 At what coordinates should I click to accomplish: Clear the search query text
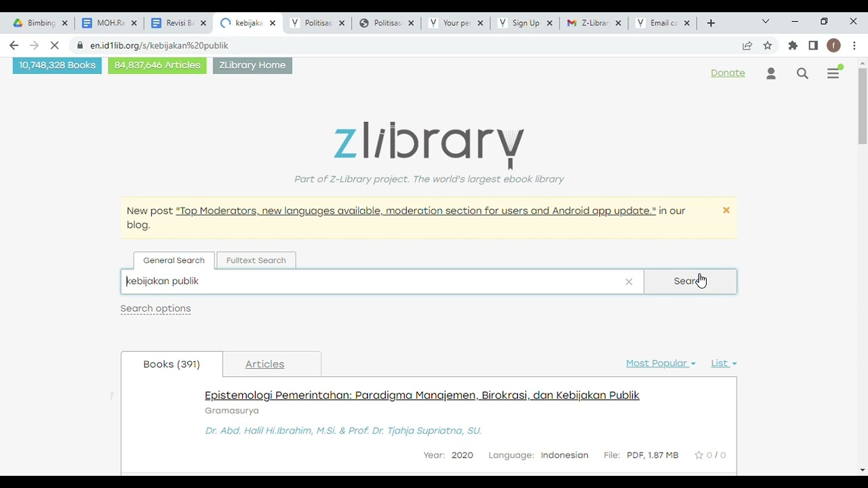click(x=629, y=282)
